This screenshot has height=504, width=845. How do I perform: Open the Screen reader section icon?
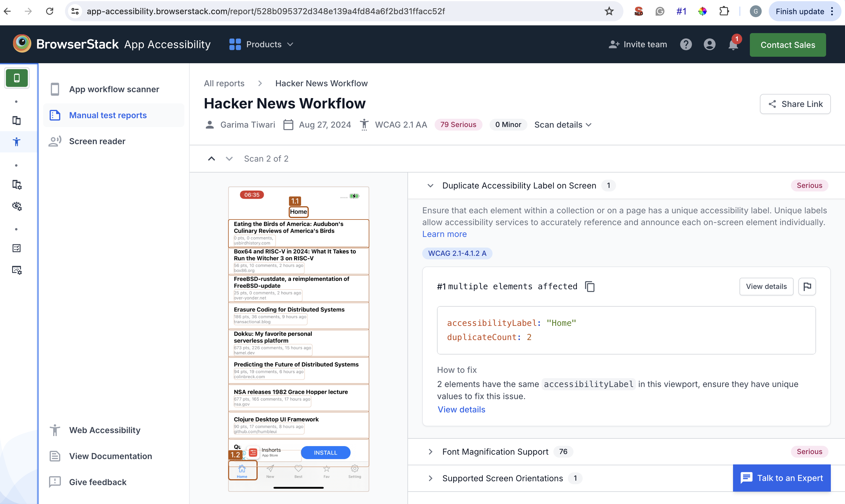click(x=55, y=141)
